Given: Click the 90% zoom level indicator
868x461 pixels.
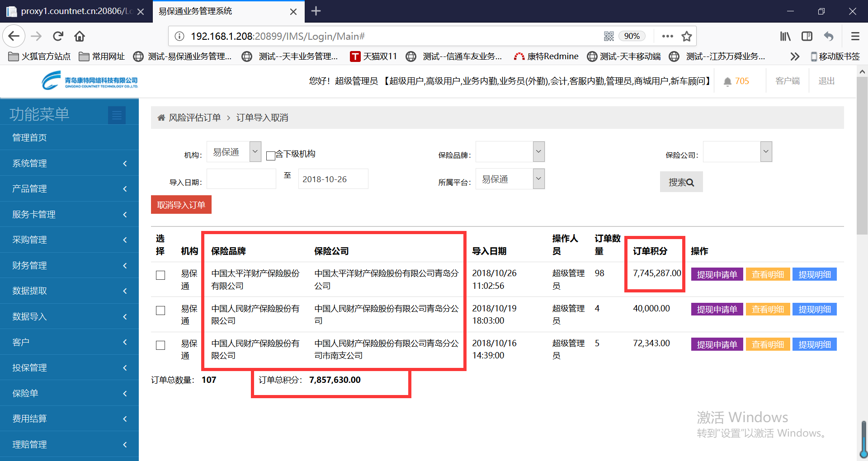Looking at the screenshot, I should [x=632, y=36].
